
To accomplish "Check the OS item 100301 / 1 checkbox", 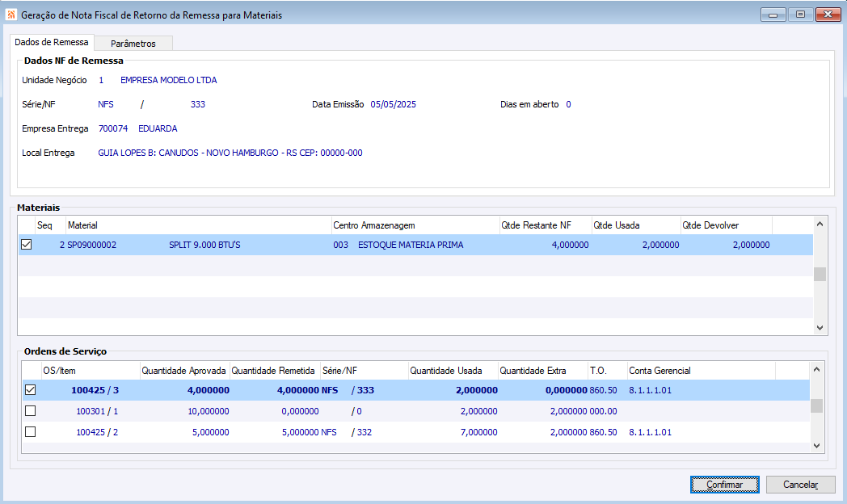I will [31, 411].
